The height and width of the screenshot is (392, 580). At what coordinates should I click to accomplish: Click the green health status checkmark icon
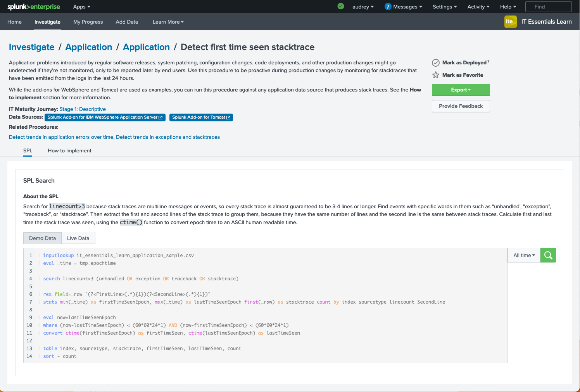(341, 6)
